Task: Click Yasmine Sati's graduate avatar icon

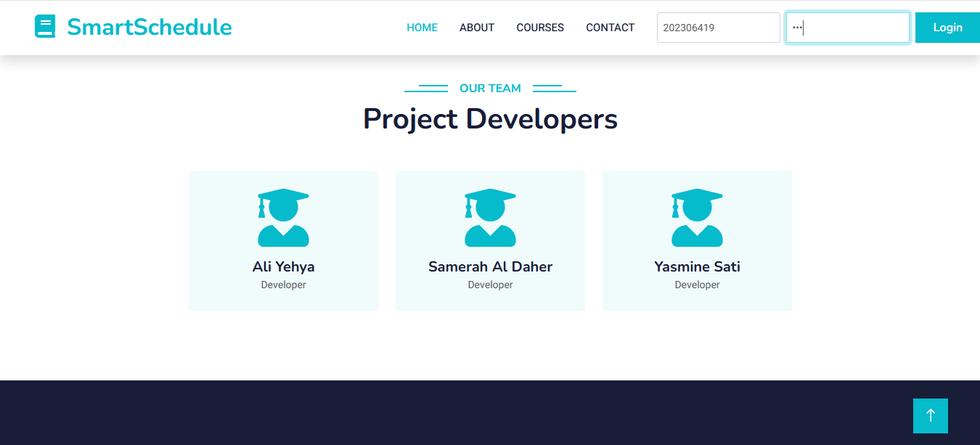Action: tap(697, 218)
